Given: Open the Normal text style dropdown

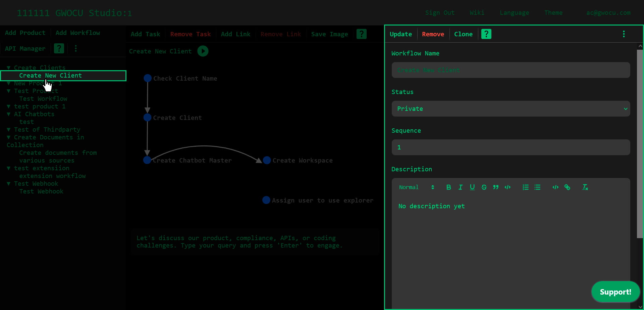Looking at the screenshot, I should click(x=416, y=187).
